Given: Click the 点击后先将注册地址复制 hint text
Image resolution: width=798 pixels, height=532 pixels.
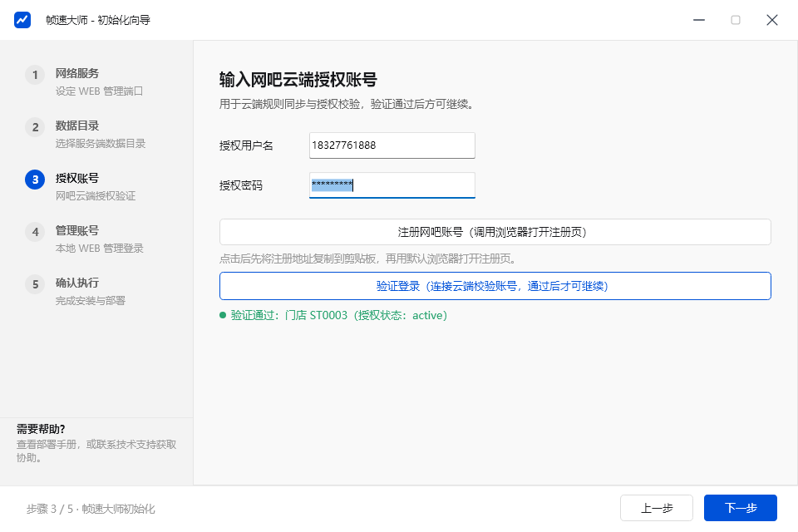Looking at the screenshot, I should click(x=369, y=259).
